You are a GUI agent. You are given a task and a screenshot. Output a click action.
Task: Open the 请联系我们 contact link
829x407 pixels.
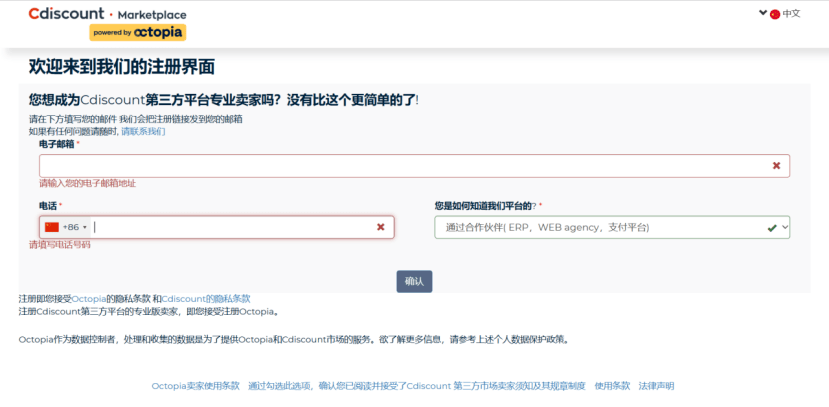(x=143, y=131)
